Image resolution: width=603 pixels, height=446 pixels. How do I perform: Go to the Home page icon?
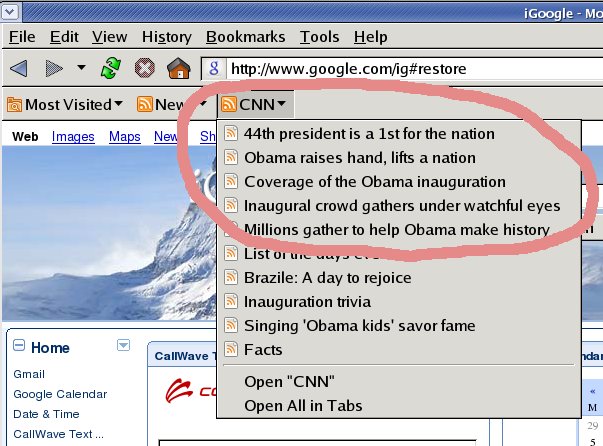click(x=179, y=68)
